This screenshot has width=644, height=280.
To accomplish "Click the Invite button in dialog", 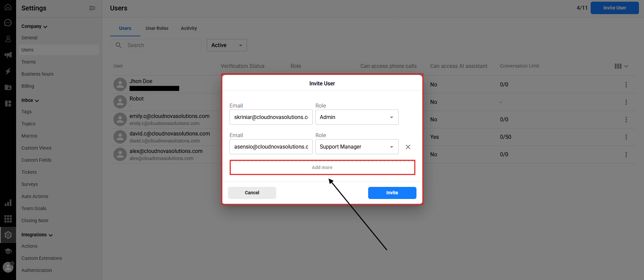I will coord(392,193).
